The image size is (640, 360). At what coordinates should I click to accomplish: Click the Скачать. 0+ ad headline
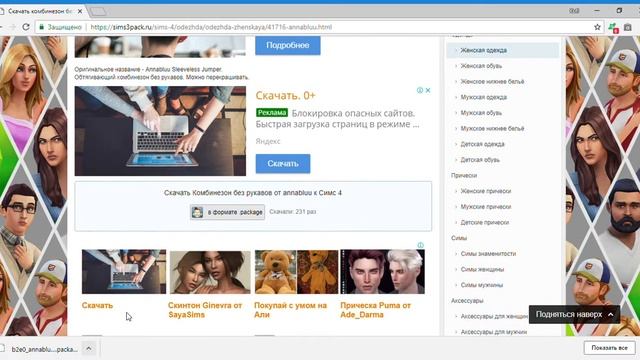(285, 96)
